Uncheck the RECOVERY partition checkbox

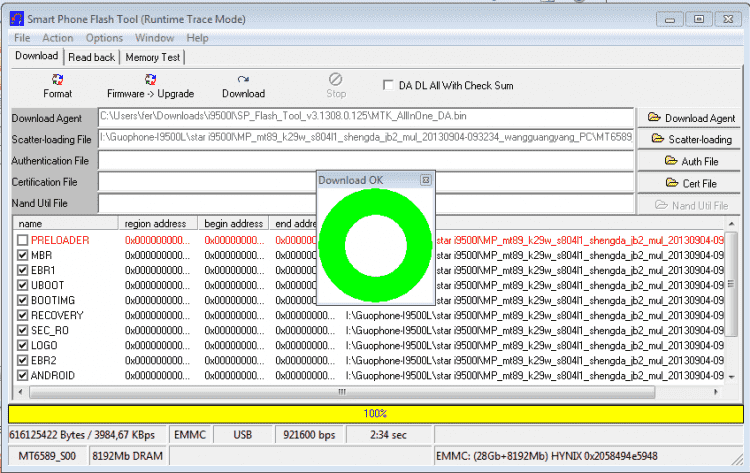[x=22, y=315]
